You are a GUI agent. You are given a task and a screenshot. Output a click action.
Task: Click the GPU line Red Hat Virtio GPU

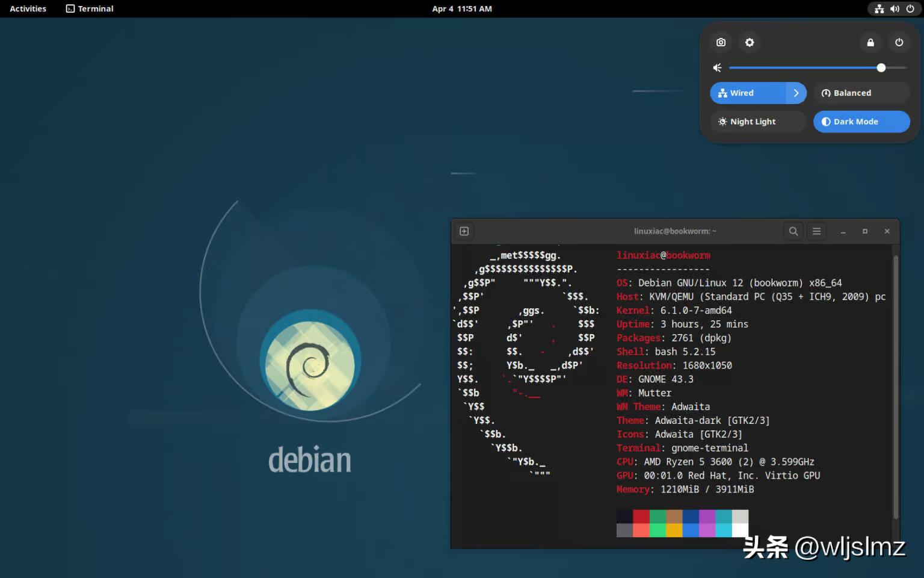pos(718,476)
